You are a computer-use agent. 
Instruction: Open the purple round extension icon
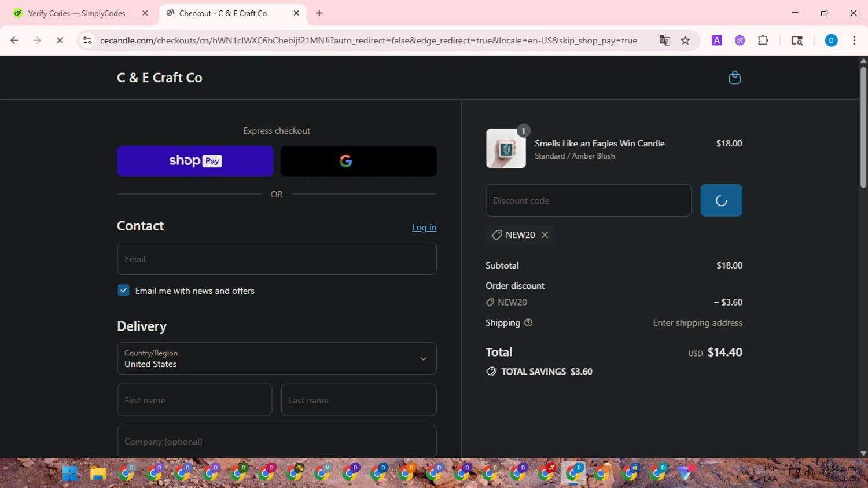coord(740,41)
